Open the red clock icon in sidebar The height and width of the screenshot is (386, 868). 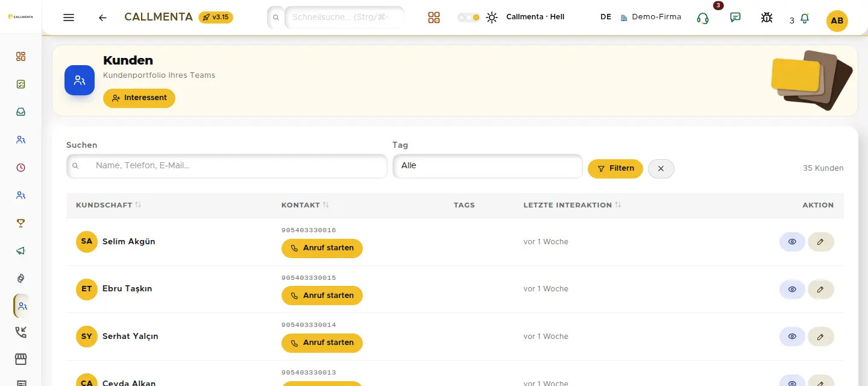pyautogui.click(x=21, y=168)
